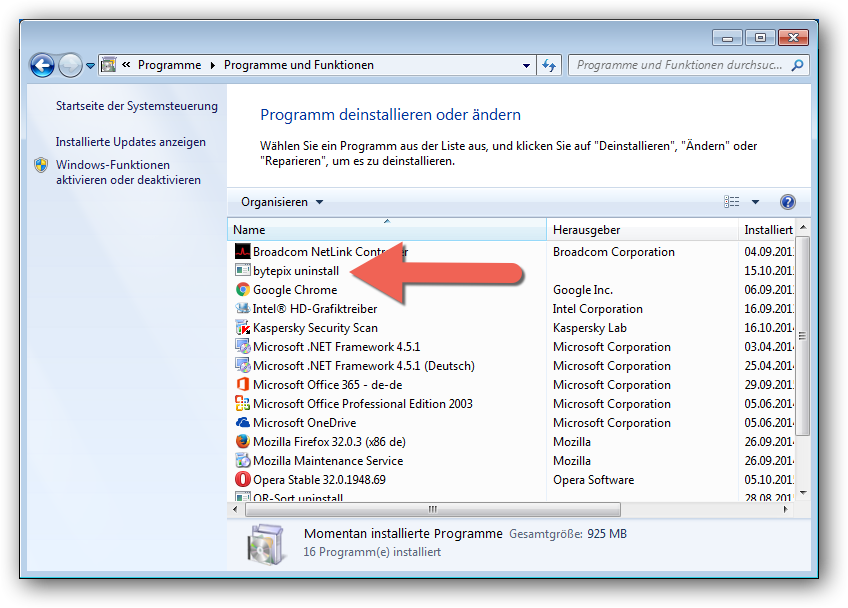848x608 pixels.
Task: Click the installed programs CD box icon
Action: coord(265,544)
